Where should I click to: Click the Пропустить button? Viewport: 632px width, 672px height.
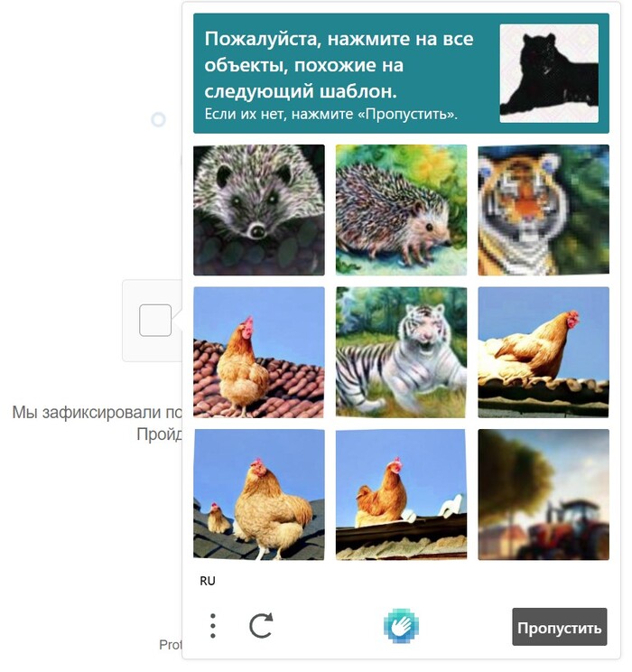560,627
